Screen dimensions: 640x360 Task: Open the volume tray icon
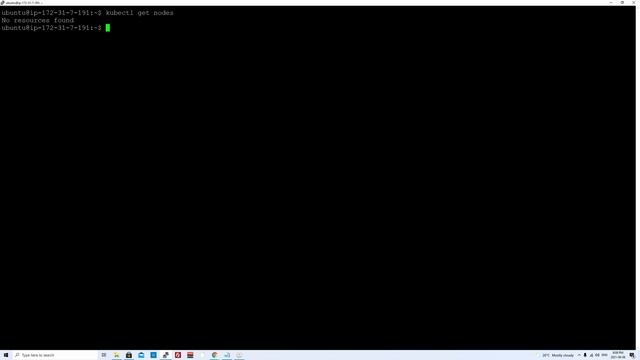click(597, 356)
